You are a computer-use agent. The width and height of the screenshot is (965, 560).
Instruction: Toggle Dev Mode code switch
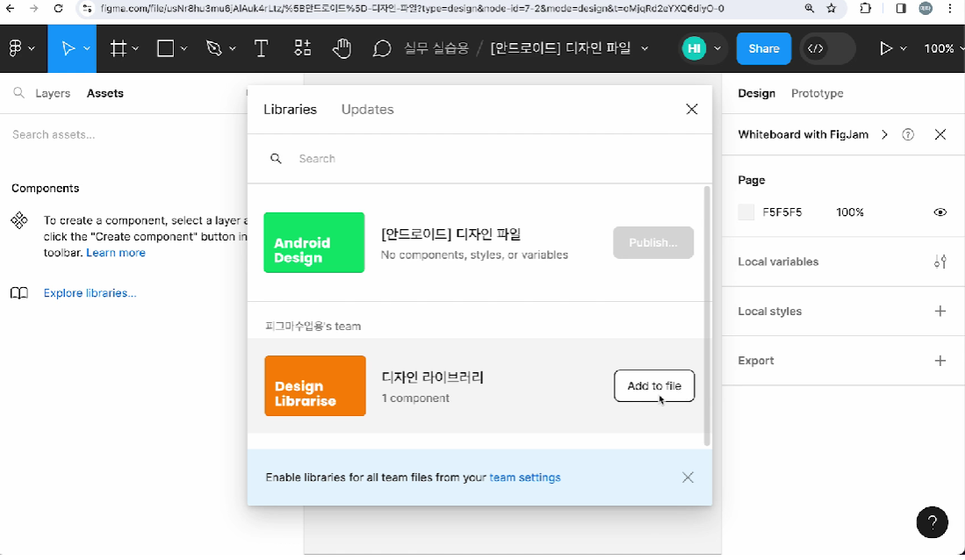(x=827, y=48)
